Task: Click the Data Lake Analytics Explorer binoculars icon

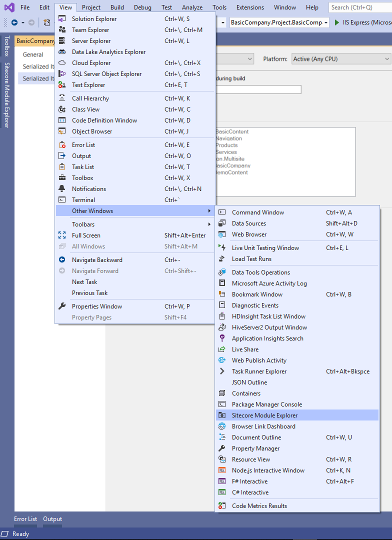Action: (x=62, y=51)
